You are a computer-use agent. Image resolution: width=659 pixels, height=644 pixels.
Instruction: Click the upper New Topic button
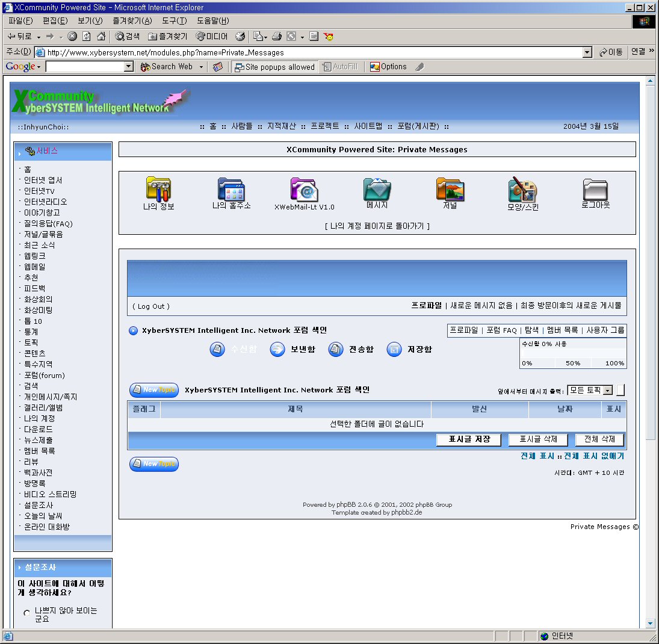tap(154, 390)
